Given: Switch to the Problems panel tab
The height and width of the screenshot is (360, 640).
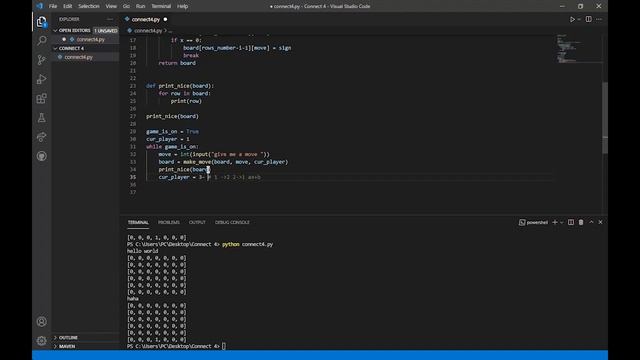Looking at the screenshot, I should (169, 222).
